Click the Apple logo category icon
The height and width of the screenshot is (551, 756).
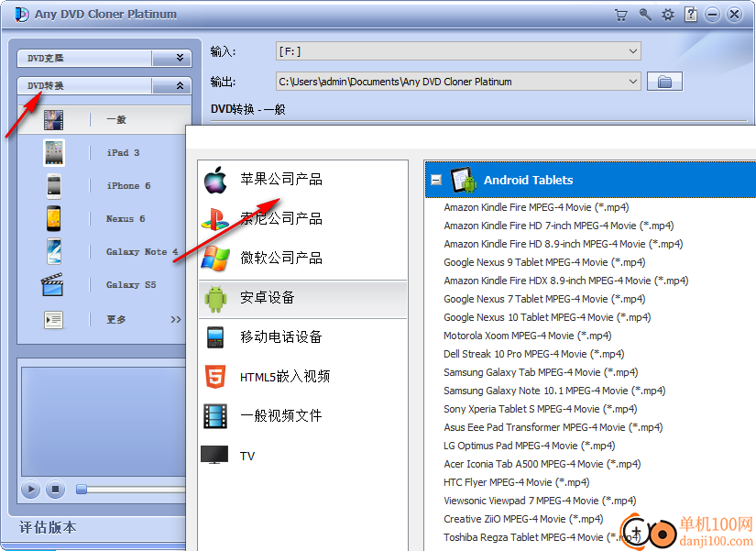point(215,180)
